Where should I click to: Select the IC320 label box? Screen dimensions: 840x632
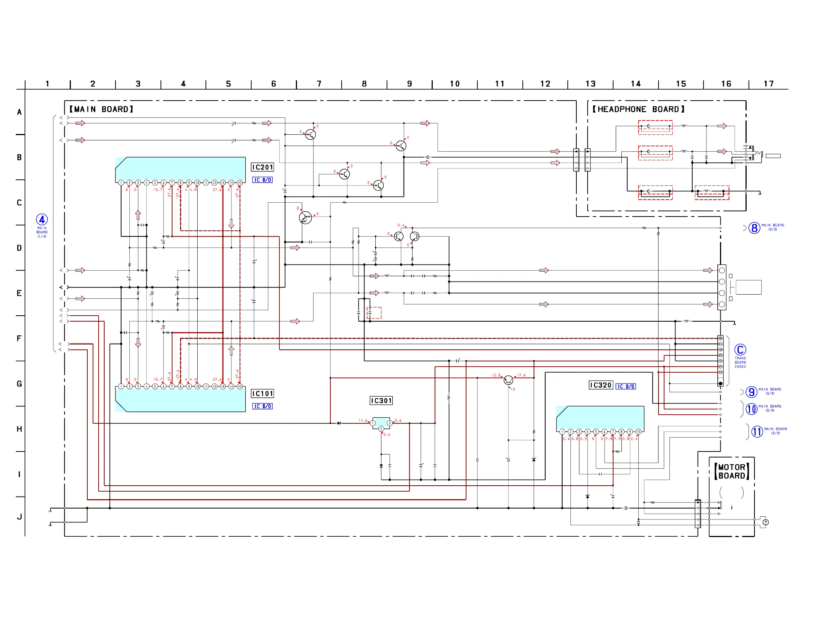click(600, 385)
